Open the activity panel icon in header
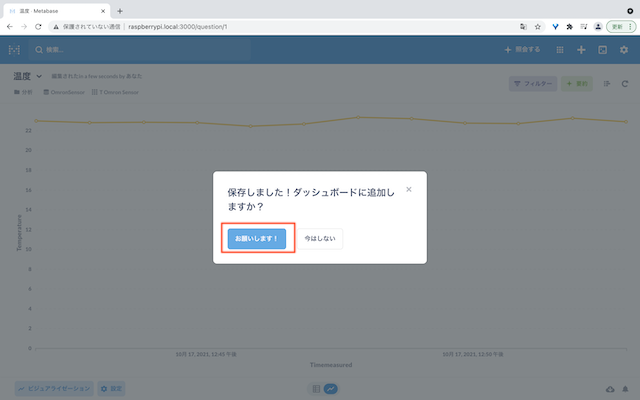Viewport: 640px width, 400px height. coord(602,50)
